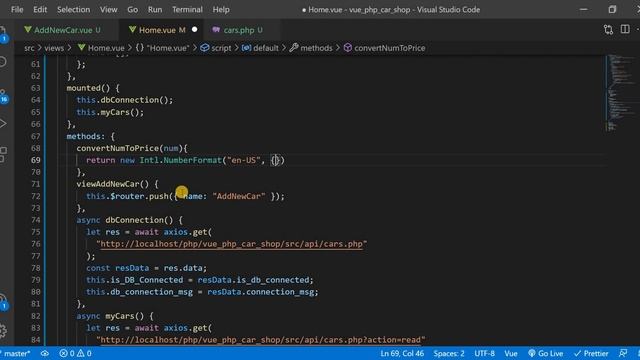640x360 pixels.
Task: Open the Selection menu
Action: pyautogui.click(x=73, y=9)
